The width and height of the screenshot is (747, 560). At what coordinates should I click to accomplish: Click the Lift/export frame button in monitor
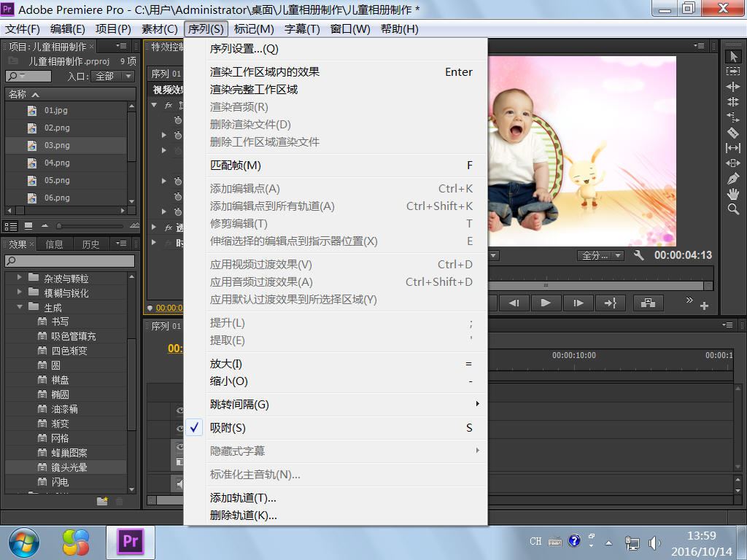[x=648, y=303]
